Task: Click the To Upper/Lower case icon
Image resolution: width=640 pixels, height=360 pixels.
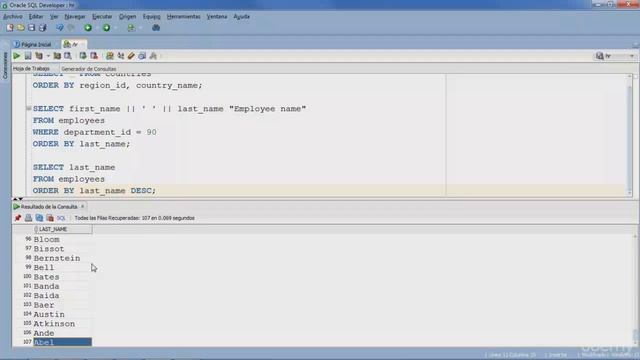Action: [x=120, y=56]
